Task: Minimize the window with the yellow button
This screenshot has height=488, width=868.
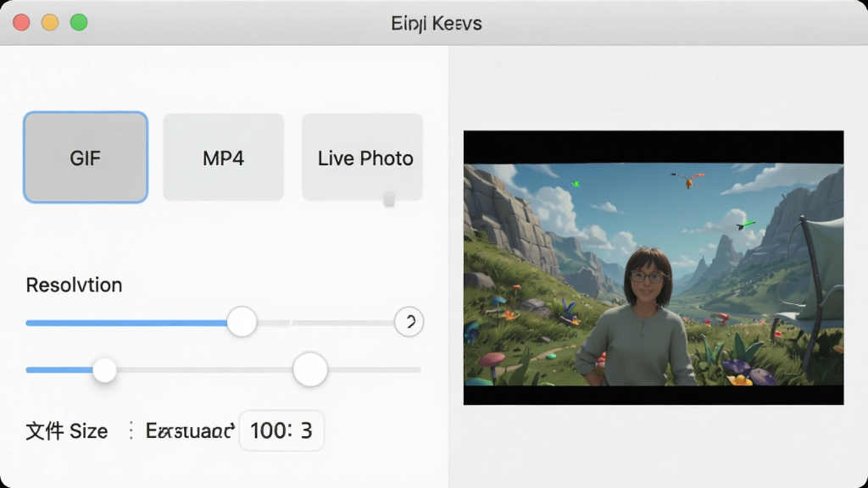Action: point(50,23)
